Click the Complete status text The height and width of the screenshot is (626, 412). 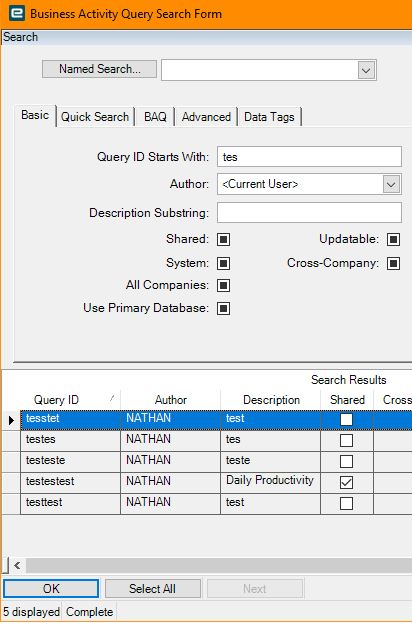click(x=89, y=612)
